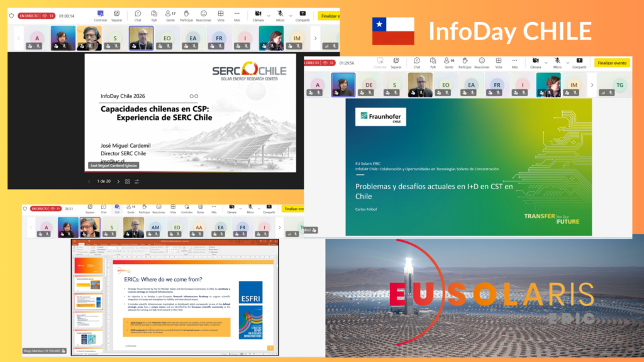
Task: Open PyR panel in Fraunhofer meeting window
Action: click(x=433, y=63)
